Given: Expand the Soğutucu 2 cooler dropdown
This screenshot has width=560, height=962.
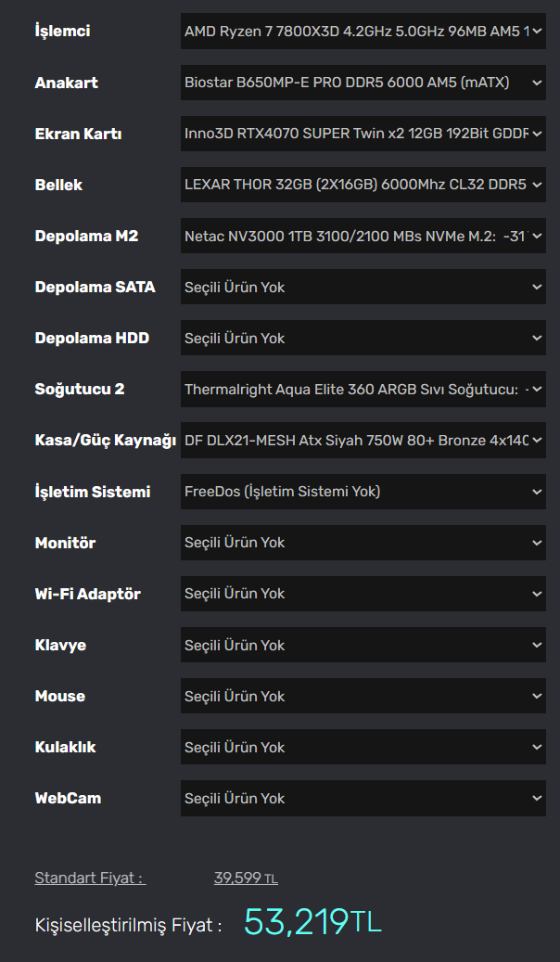Looking at the screenshot, I should point(363,389).
